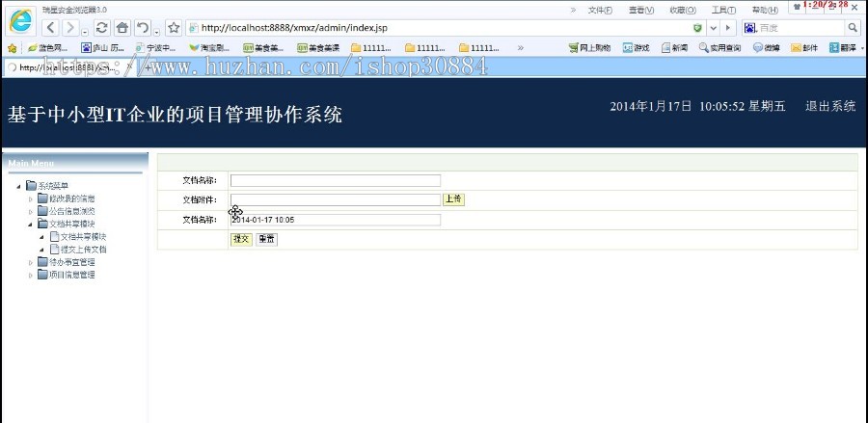Click the skin shirt icon in title bar
Viewport: 868px width, 423px height.
click(x=797, y=7)
